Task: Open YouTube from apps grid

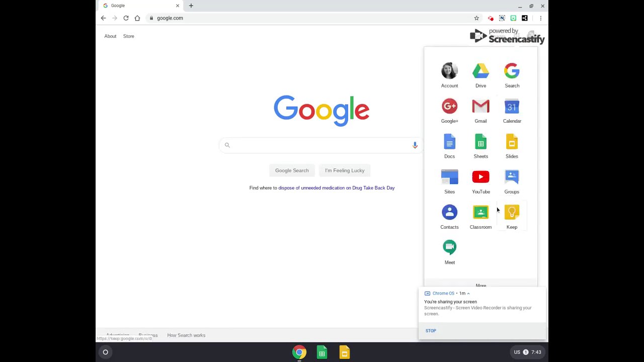Action: click(480, 182)
